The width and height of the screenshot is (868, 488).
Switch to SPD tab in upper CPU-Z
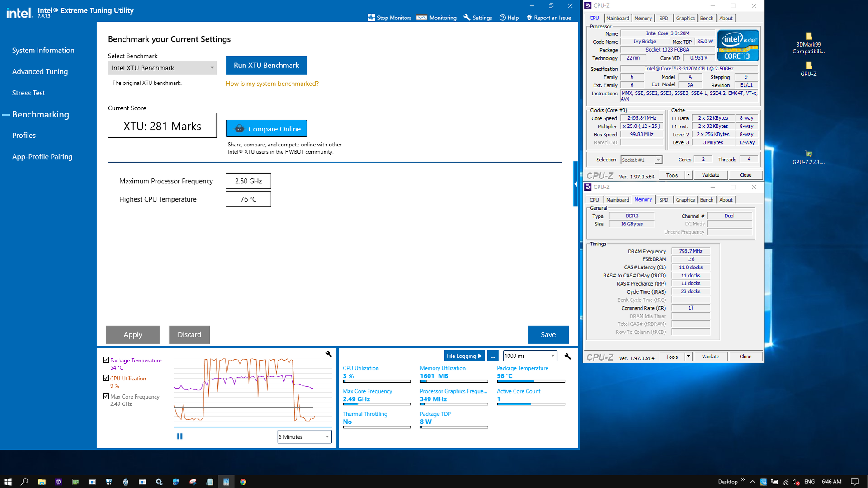pyautogui.click(x=664, y=19)
